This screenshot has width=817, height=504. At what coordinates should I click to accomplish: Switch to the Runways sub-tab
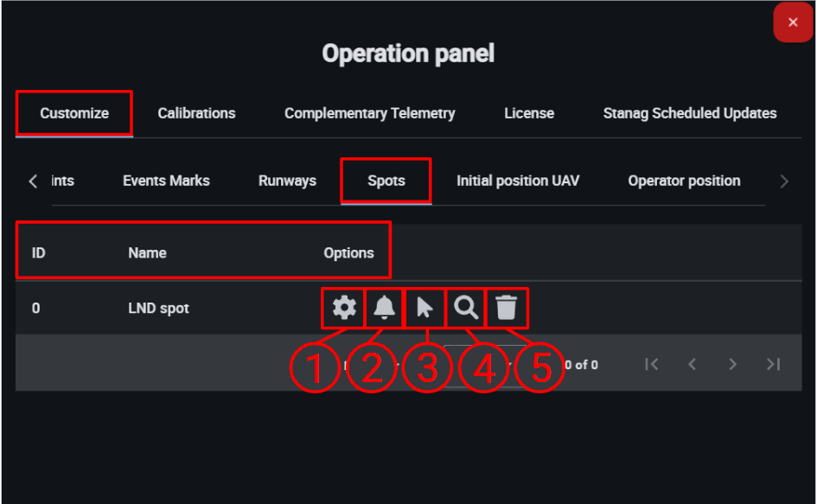287,181
